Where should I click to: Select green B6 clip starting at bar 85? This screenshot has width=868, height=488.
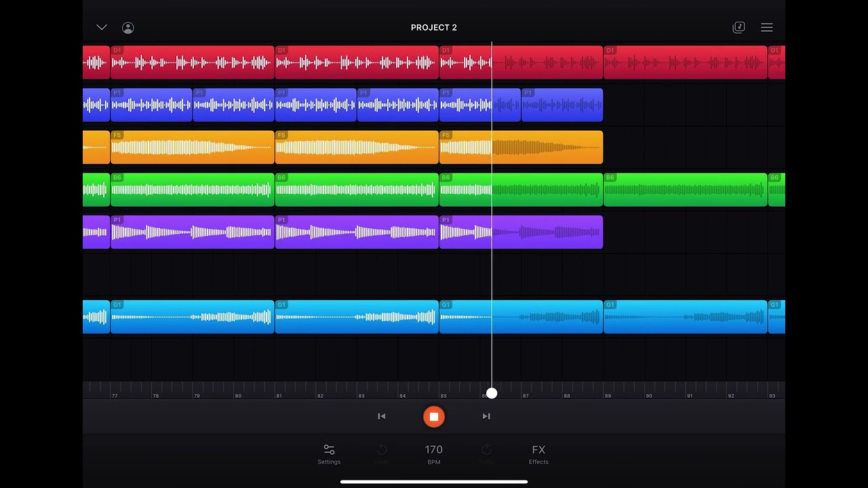click(x=521, y=190)
